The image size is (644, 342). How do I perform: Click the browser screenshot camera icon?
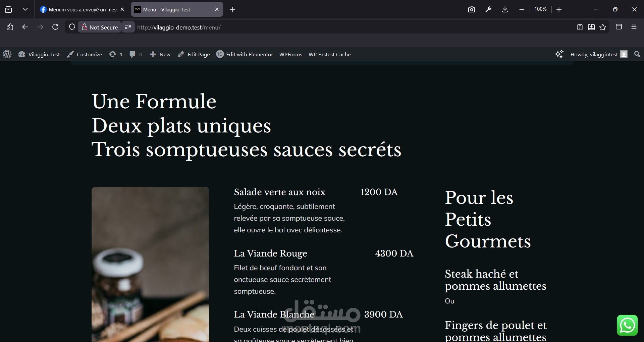[x=472, y=10]
